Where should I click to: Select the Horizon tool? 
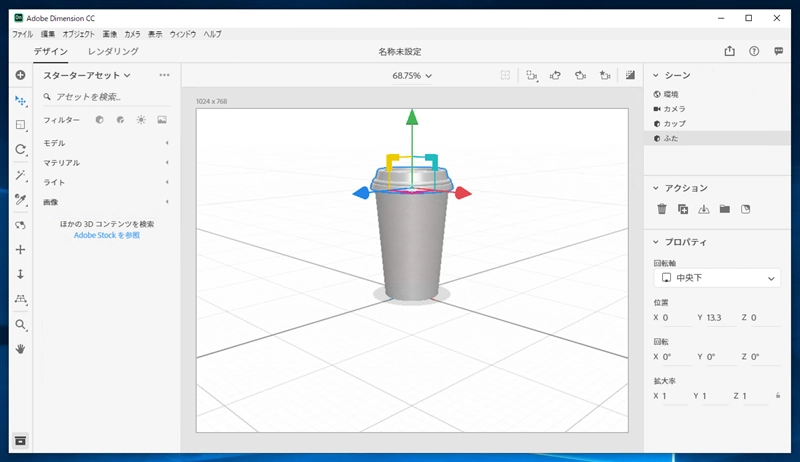click(20, 299)
